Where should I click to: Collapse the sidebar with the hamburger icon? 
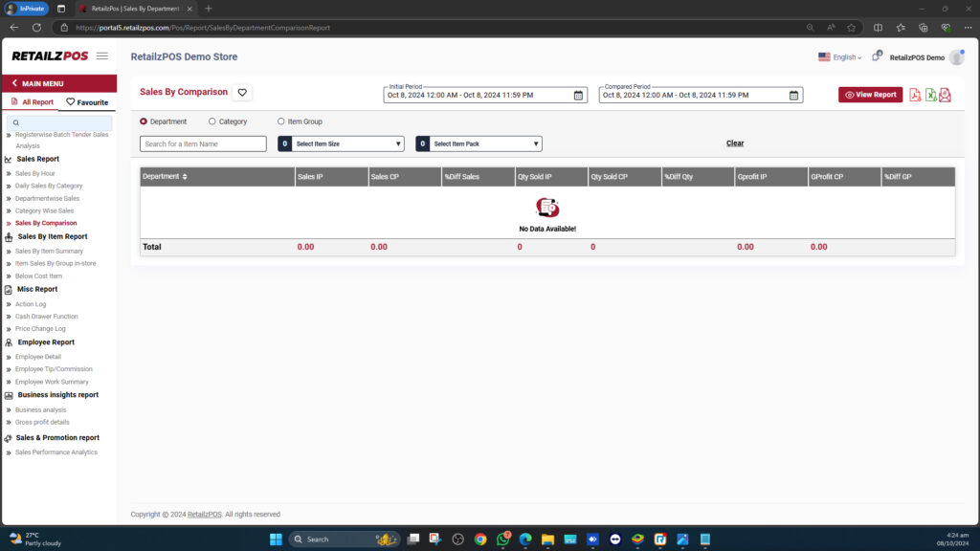[102, 55]
